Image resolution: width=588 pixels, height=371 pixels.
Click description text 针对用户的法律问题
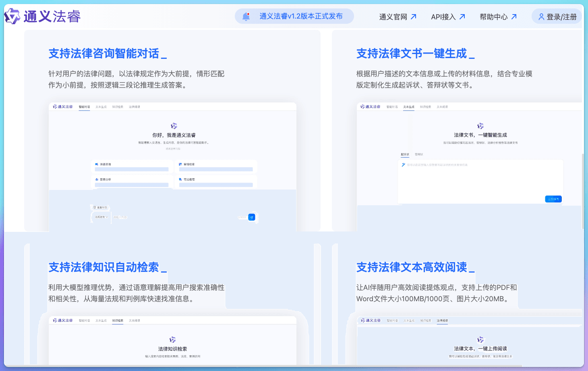136,79
